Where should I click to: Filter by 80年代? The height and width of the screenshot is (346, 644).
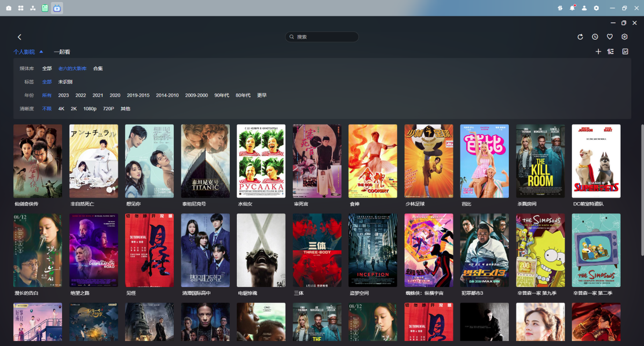243,95
